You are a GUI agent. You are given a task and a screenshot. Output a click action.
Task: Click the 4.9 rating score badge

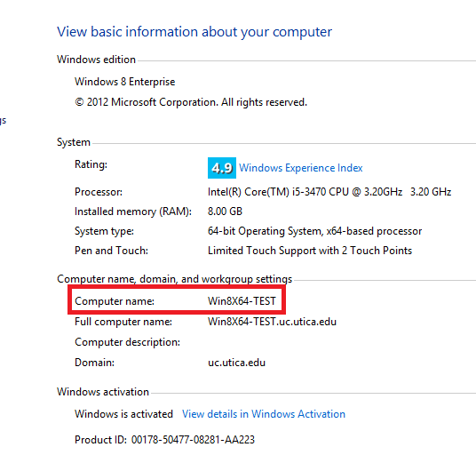pos(222,168)
